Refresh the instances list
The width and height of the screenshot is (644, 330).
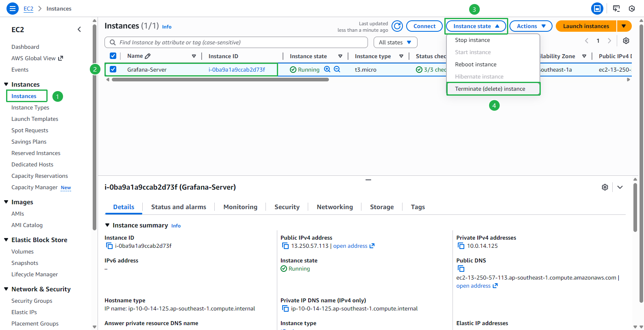(397, 26)
